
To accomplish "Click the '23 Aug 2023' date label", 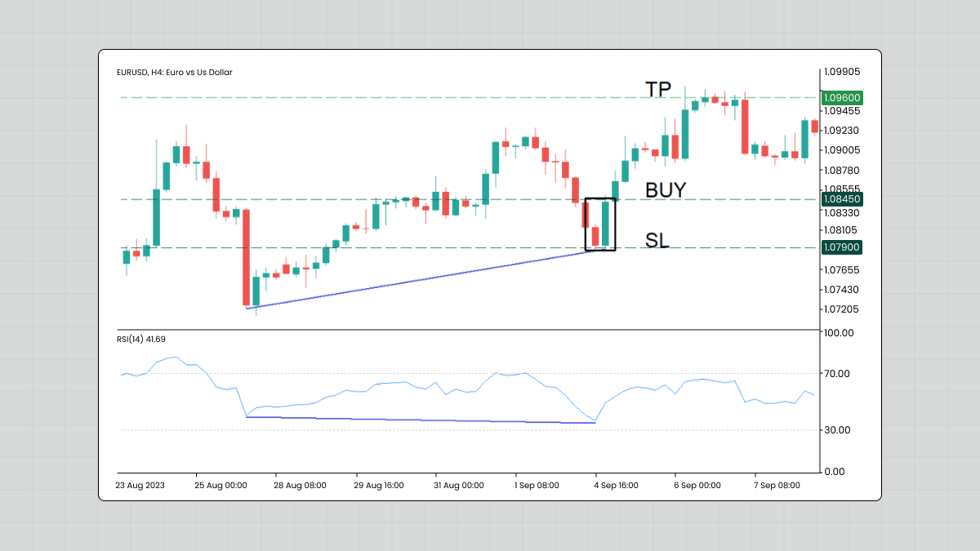I will coord(141,485).
